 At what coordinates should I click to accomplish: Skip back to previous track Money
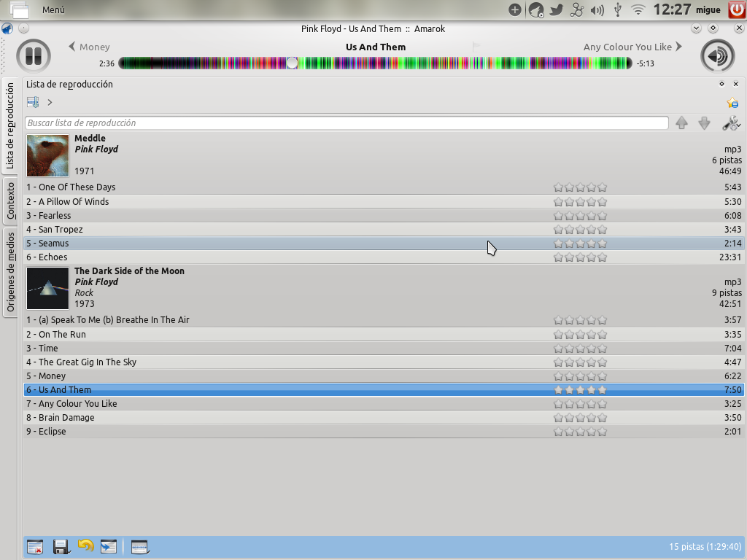[x=90, y=47]
